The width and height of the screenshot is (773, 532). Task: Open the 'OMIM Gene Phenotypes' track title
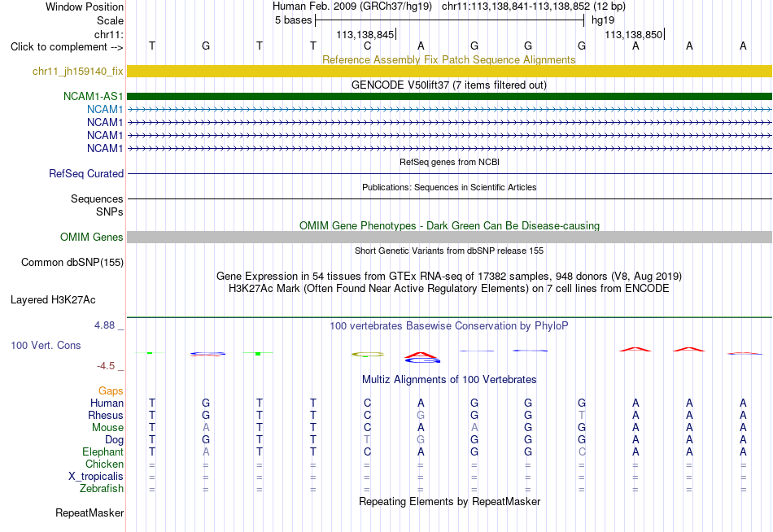tap(449, 226)
